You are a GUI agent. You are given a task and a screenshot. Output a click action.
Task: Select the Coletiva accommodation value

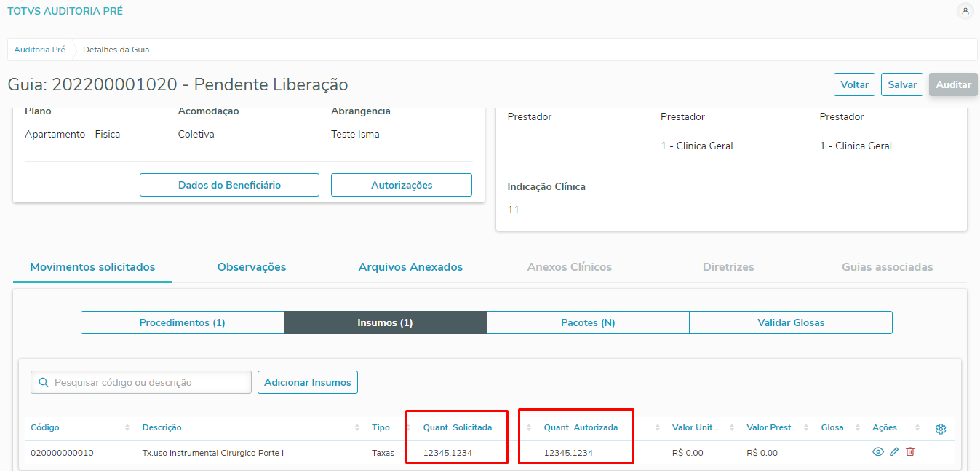[x=196, y=134]
